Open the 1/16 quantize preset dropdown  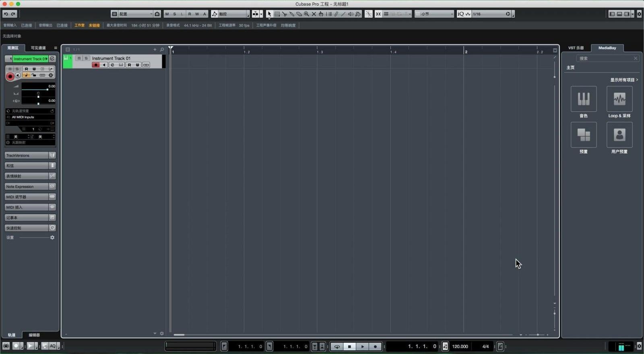click(x=492, y=14)
